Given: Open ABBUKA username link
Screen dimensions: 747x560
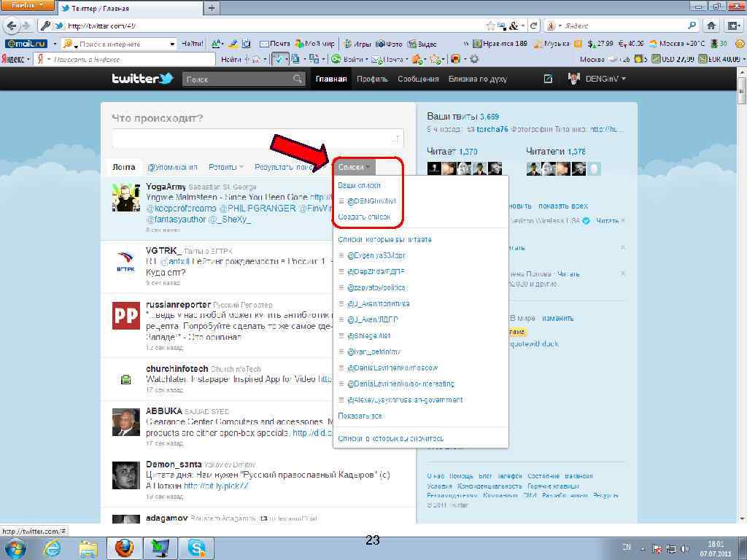Looking at the screenshot, I should click(x=164, y=411).
